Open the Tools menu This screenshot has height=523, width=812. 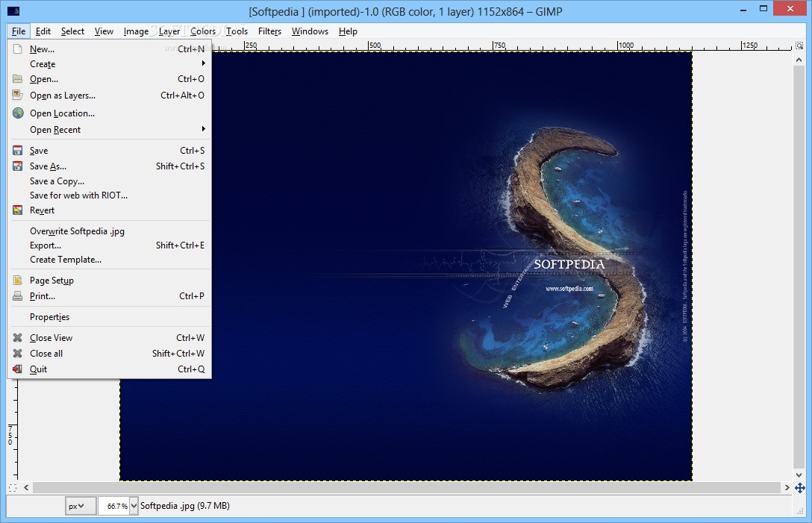point(237,31)
